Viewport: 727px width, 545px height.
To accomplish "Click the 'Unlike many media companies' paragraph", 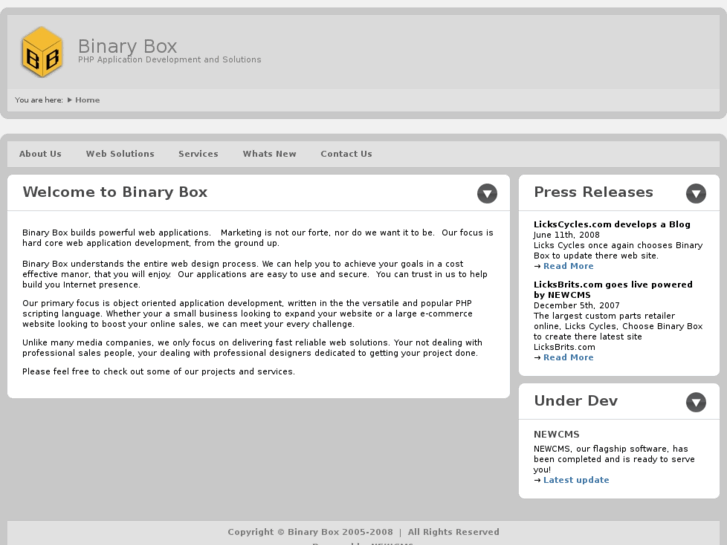I will coord(252,348).
